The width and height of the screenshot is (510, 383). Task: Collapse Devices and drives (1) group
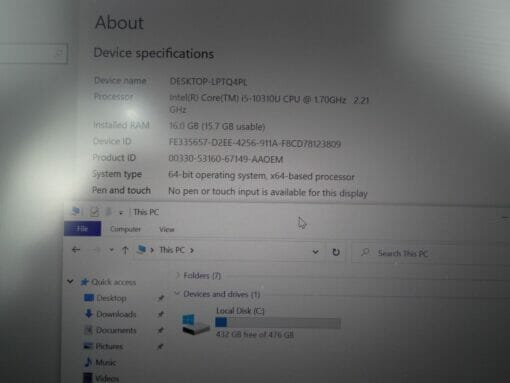tap(177, 293)
